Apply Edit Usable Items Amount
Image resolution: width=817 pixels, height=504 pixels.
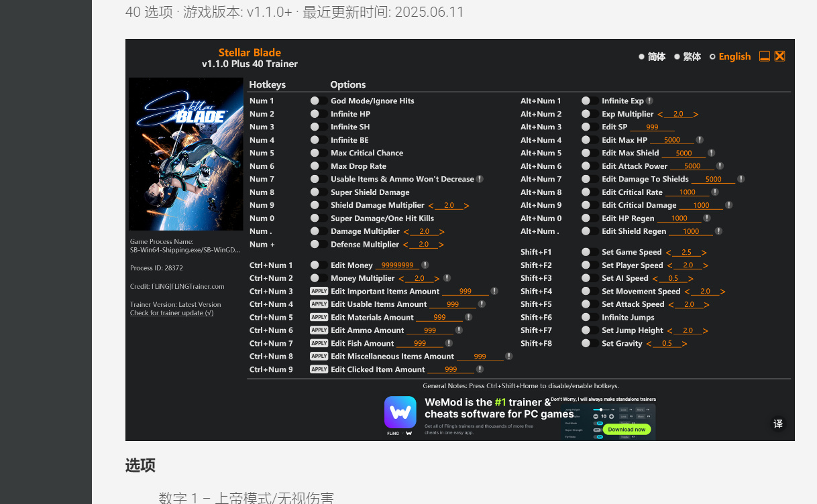tap(319, 304)
